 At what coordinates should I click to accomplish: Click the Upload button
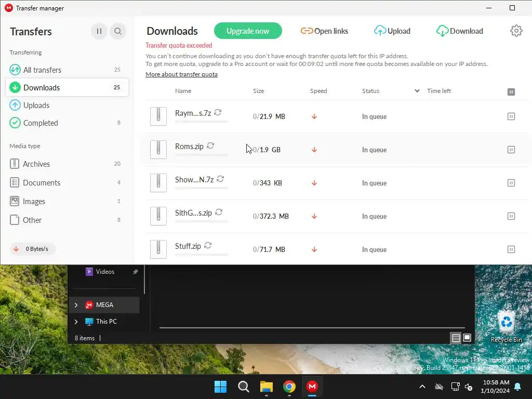392,31
